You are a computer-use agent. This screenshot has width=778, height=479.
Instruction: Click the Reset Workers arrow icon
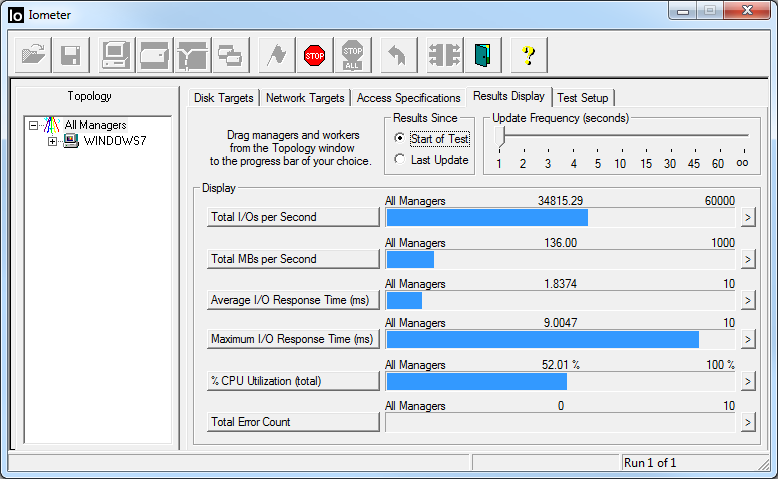point(398,55)
